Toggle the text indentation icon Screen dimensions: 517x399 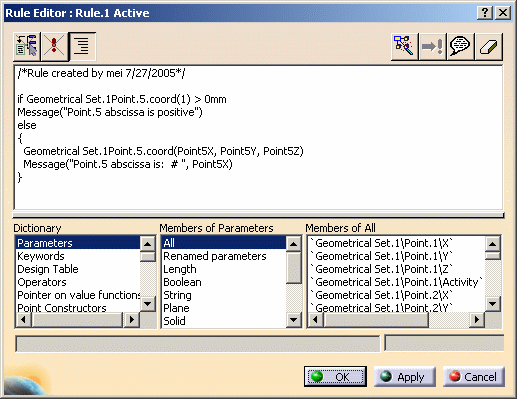coord(82,46)
